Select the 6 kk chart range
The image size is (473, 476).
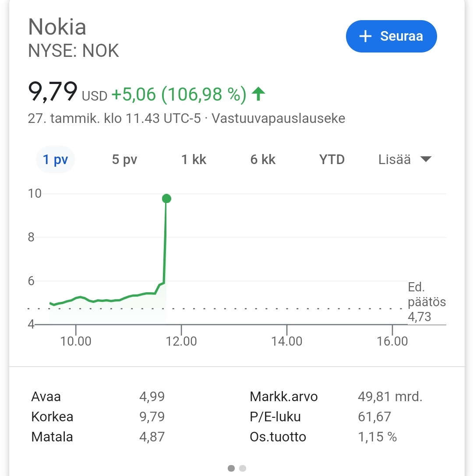263,159
